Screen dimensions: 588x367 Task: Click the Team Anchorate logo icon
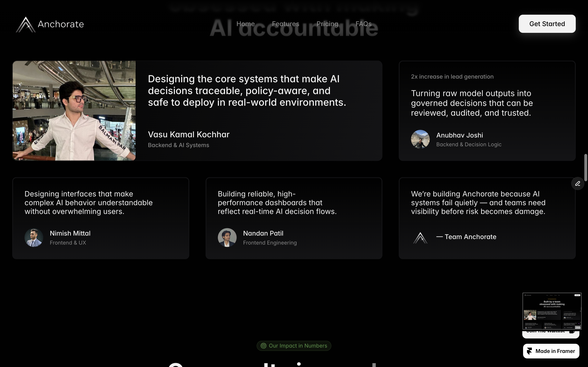420,238
